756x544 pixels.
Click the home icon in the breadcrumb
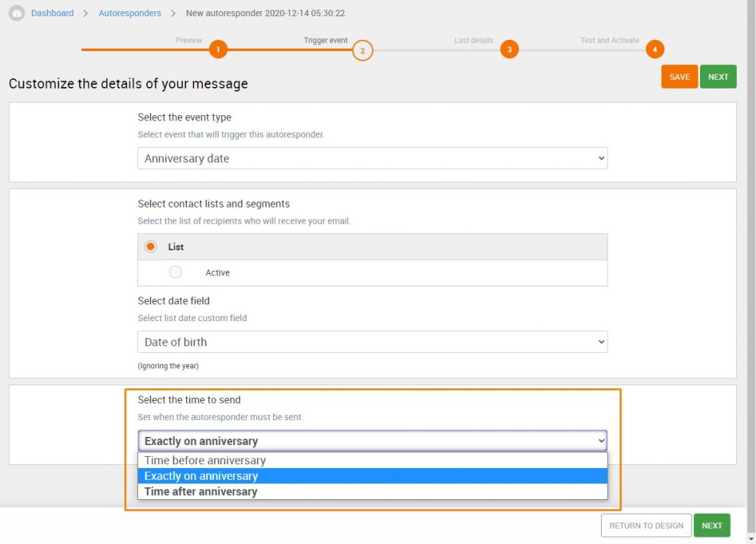pos(16,13)
